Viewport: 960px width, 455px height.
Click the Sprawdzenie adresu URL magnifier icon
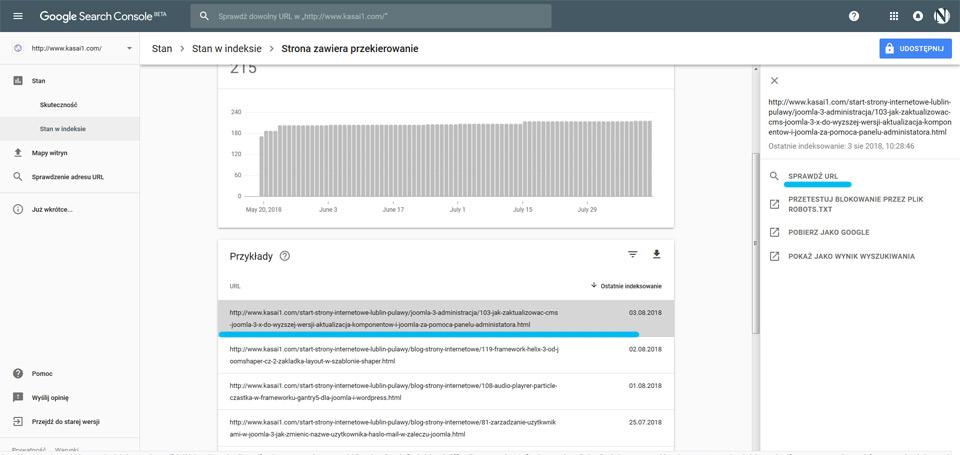click(x=18, y=177)
